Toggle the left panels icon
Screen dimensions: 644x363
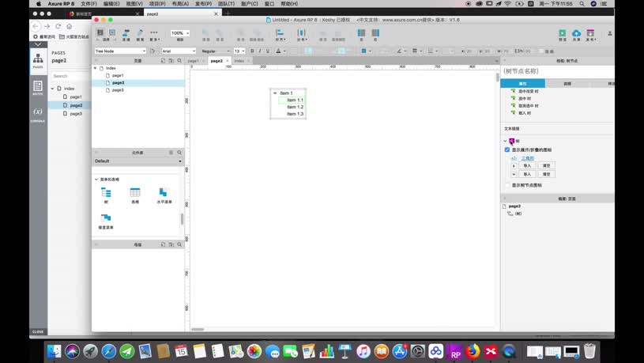[x=361, y=33]
